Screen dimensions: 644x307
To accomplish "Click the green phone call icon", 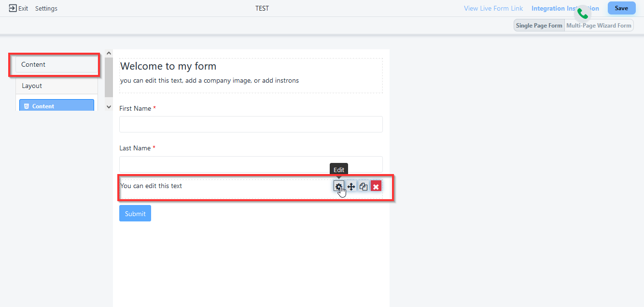I will pos(583,14).
